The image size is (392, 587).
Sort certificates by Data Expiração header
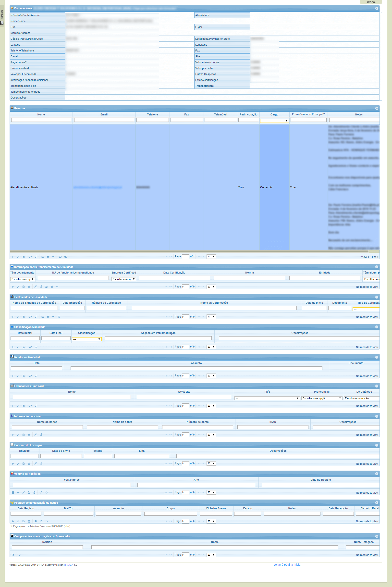tap(72, 303)
